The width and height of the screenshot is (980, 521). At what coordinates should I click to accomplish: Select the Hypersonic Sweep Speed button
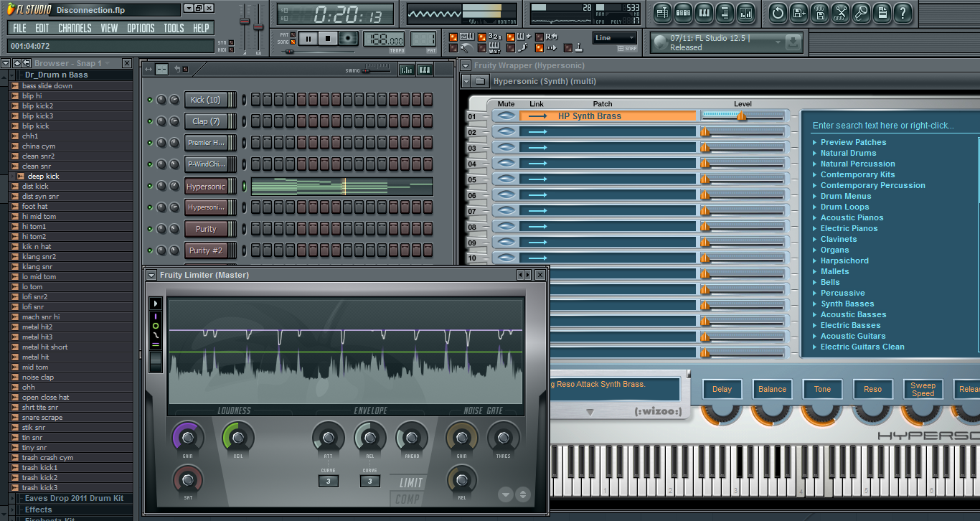tap(923, 389)
